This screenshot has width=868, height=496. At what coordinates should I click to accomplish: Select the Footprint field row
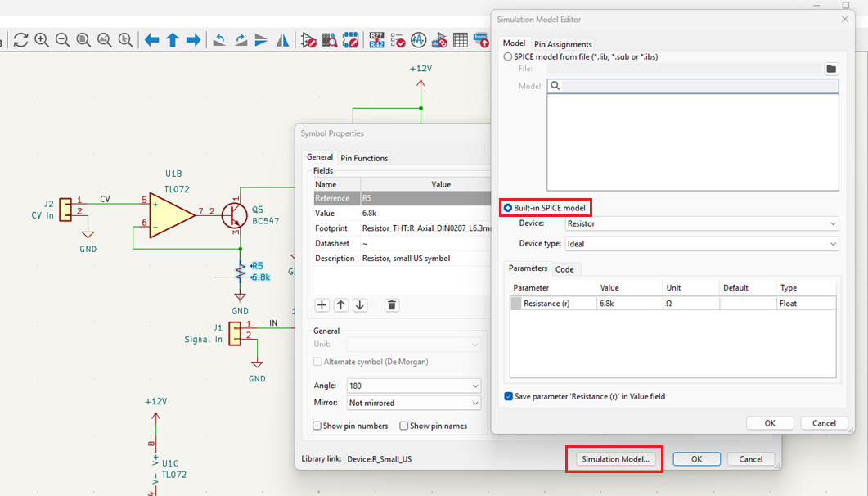(x=402, y=228)
